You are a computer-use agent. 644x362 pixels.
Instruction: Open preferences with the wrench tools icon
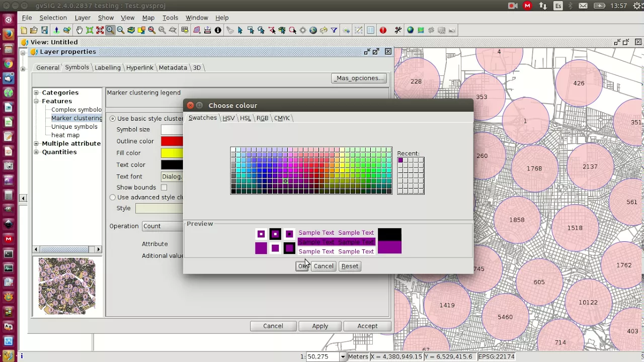[398, 30]
